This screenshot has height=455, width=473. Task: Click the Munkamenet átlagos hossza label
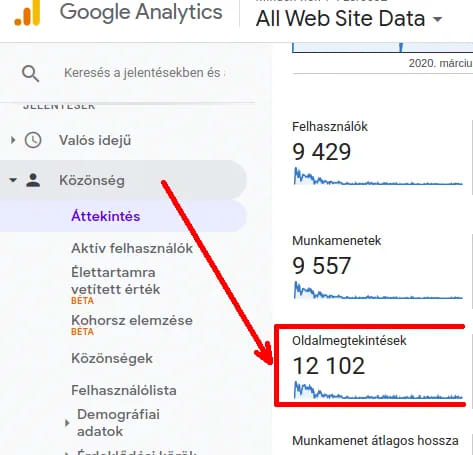click(x=375, y=441)
